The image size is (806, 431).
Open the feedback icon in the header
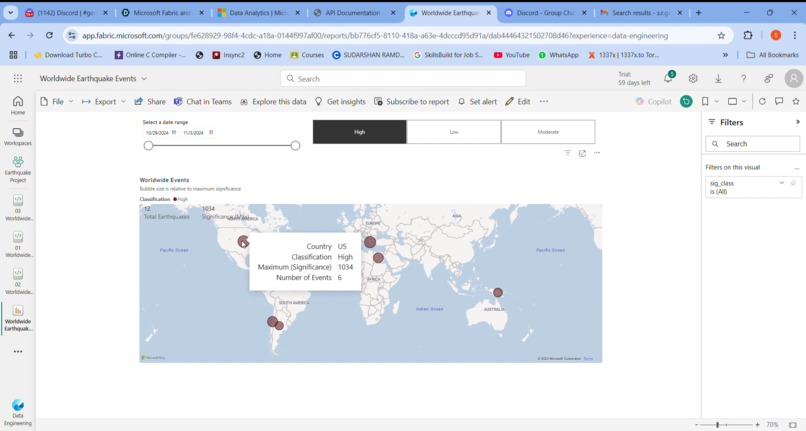tap(768, 78)
